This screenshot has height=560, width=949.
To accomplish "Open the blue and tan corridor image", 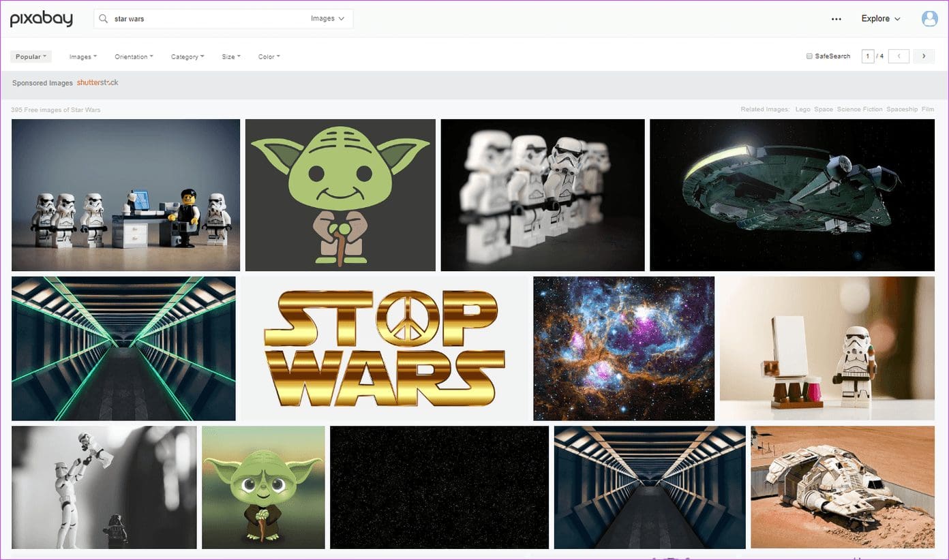I will point(650,487).
